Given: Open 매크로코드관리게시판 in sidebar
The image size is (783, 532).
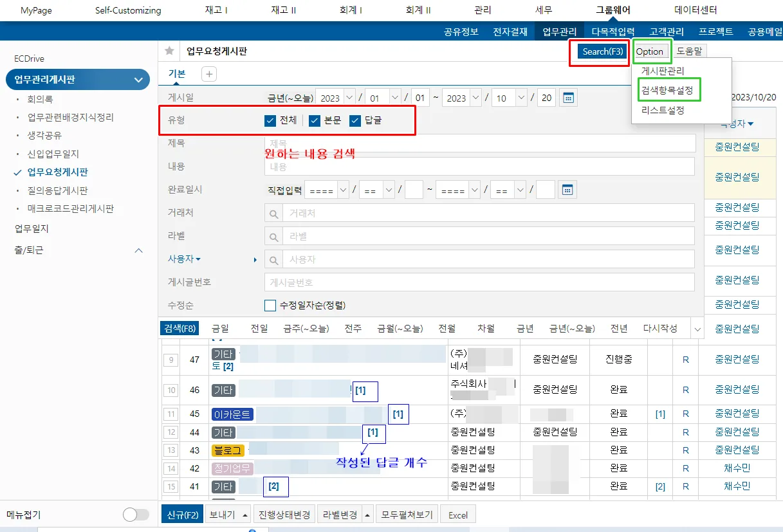Looking at the screenshot, I should tap(70, 209).
